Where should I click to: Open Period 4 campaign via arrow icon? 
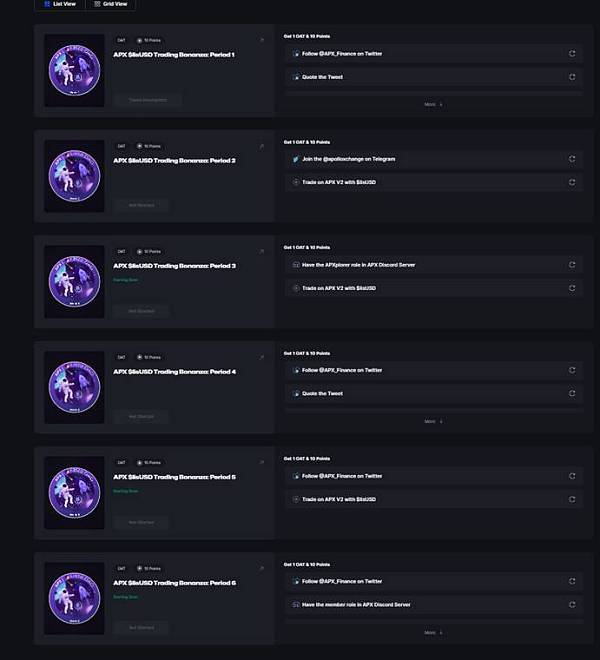tap(262, 357)
